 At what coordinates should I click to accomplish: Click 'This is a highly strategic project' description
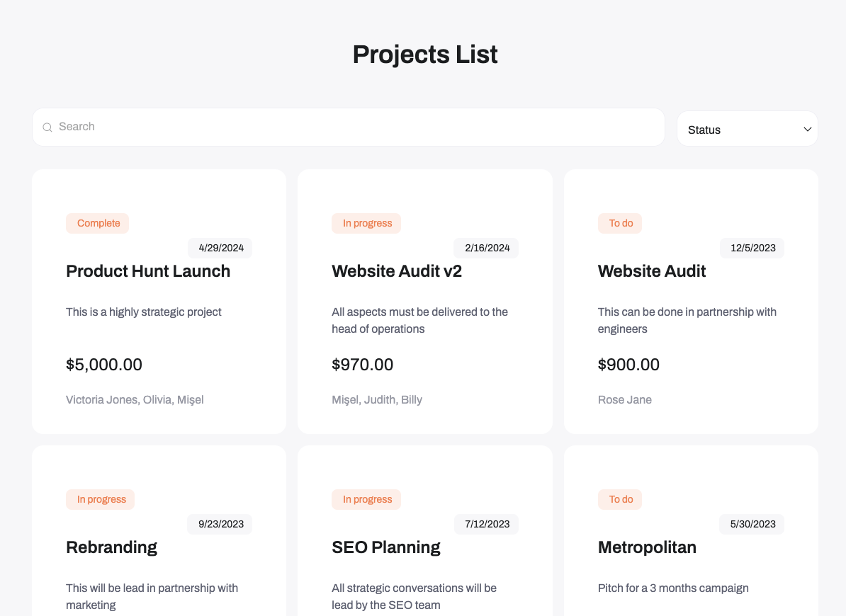point(144,312)
